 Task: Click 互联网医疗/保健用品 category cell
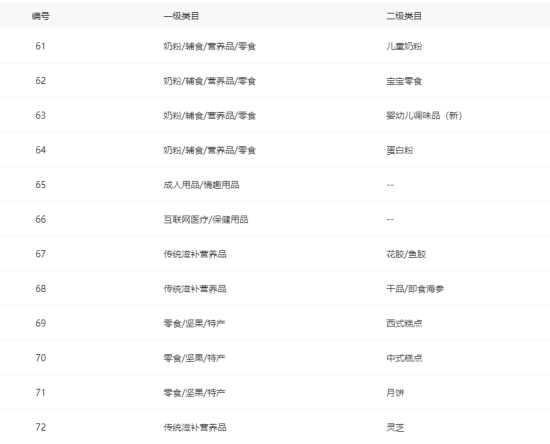206,220
